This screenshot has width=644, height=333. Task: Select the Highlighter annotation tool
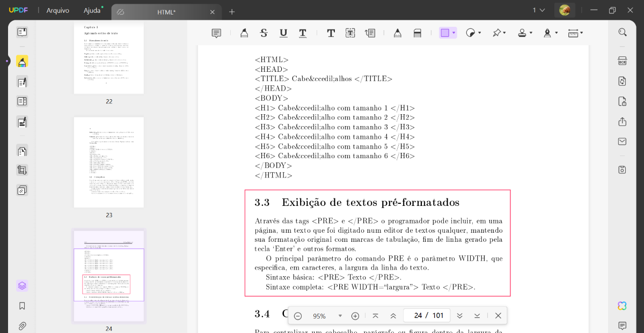pyautogui.click(x=244, y=33)
